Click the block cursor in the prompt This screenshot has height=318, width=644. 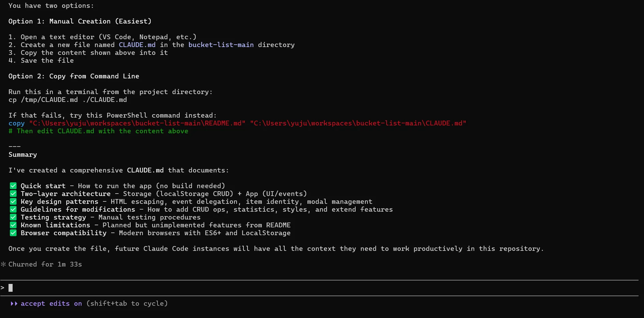point(11,288)
